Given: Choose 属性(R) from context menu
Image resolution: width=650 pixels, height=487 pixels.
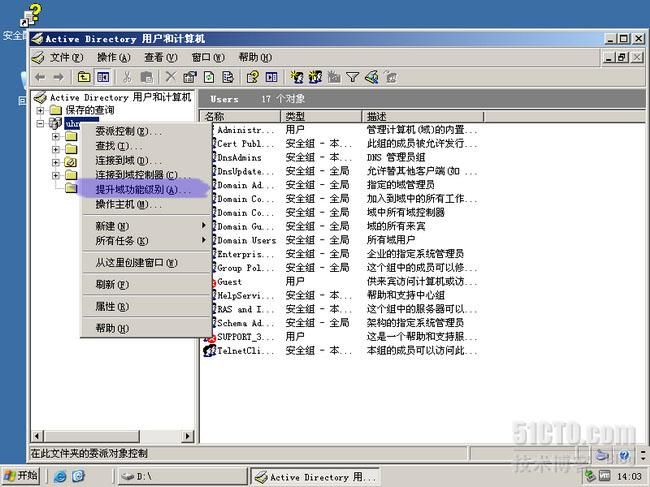Looking at the screenshot, I should (145, 306).
